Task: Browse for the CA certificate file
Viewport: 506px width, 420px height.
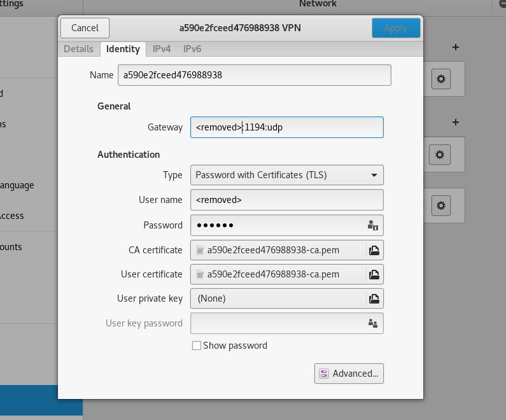Action: tap(374, 250)
